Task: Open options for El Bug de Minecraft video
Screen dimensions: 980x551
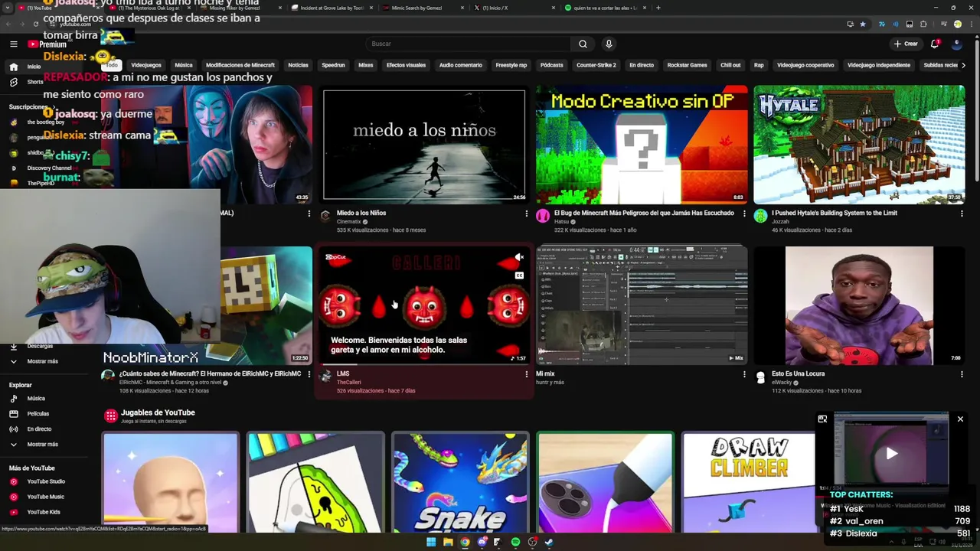Action: (743, 214)
